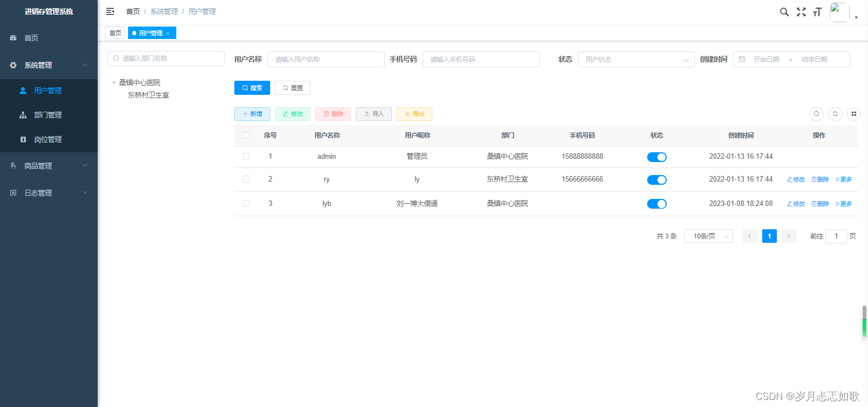Collapse the sidebar with the hamburger icon
The width and height of the screenshot is (868, 407).
(110, 11)
